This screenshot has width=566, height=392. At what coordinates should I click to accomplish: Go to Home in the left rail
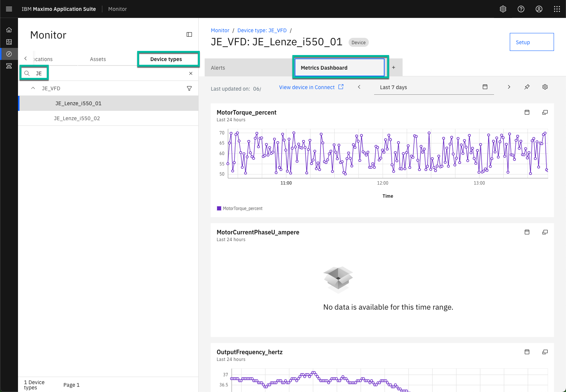pos(9,30)
